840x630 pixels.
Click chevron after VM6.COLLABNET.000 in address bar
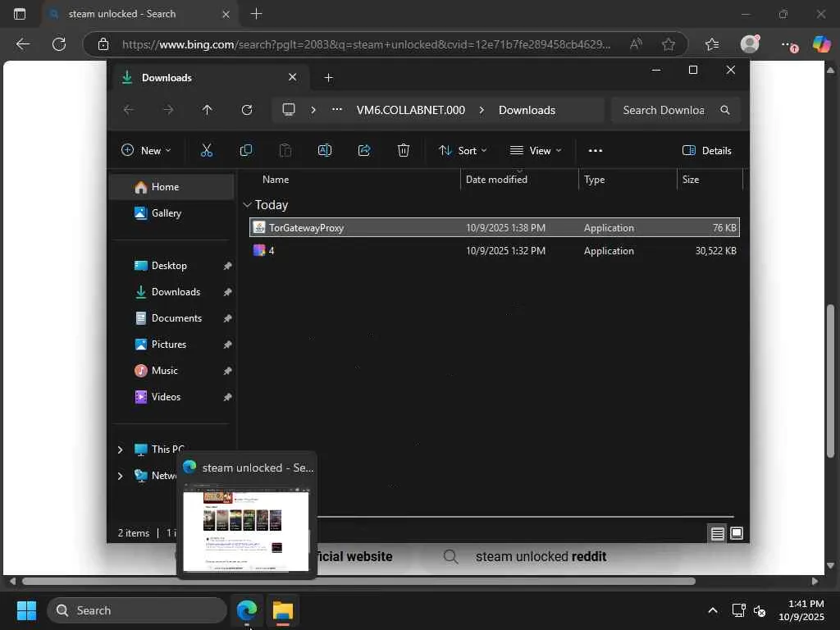coord(481,110)
